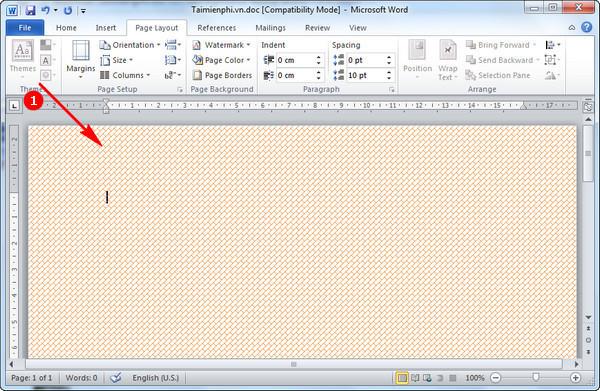Image resolution: width=600 pixels, height=391 pixels.
Task: Open the Selection Pane
Action: pyautogui.click(x=498, y=75)
